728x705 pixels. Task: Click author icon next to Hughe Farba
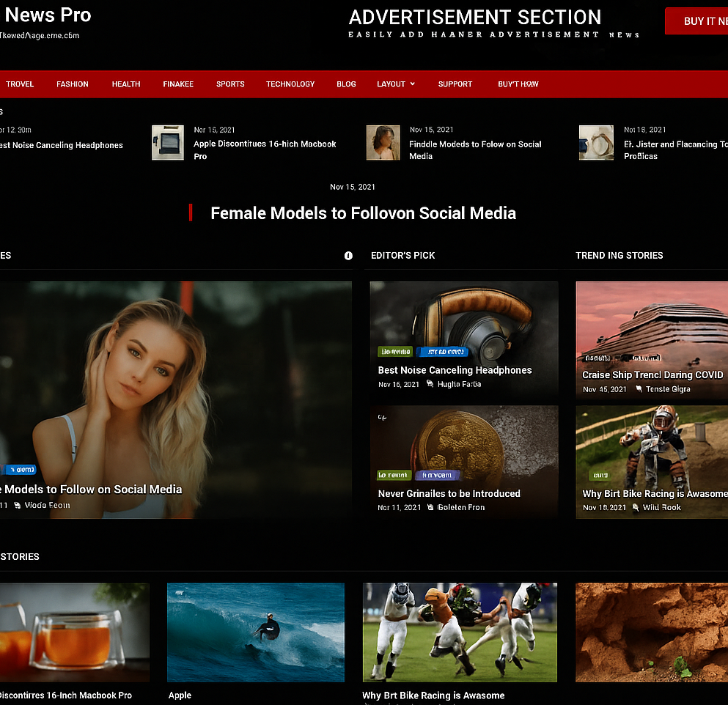[x=430, y=384]
